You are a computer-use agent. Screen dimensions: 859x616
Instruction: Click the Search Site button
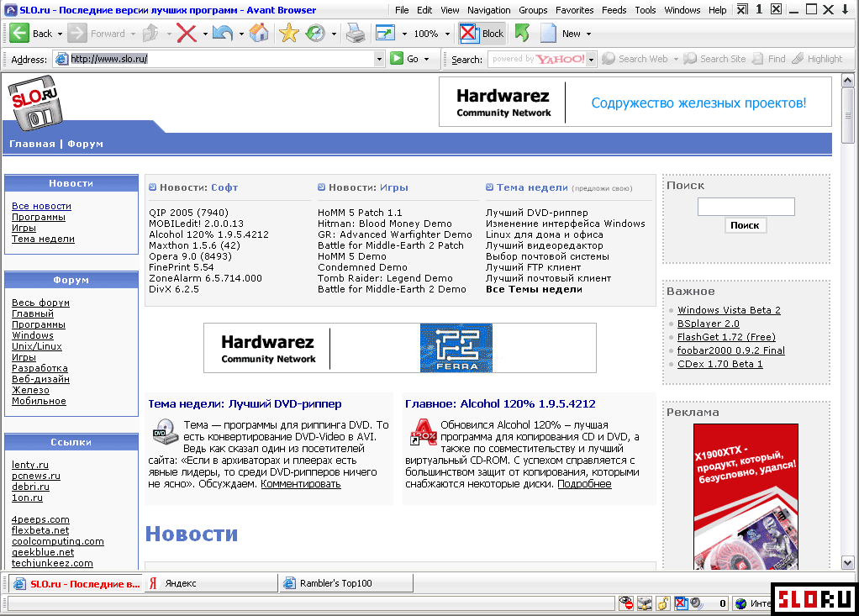(x=715, y=59)
